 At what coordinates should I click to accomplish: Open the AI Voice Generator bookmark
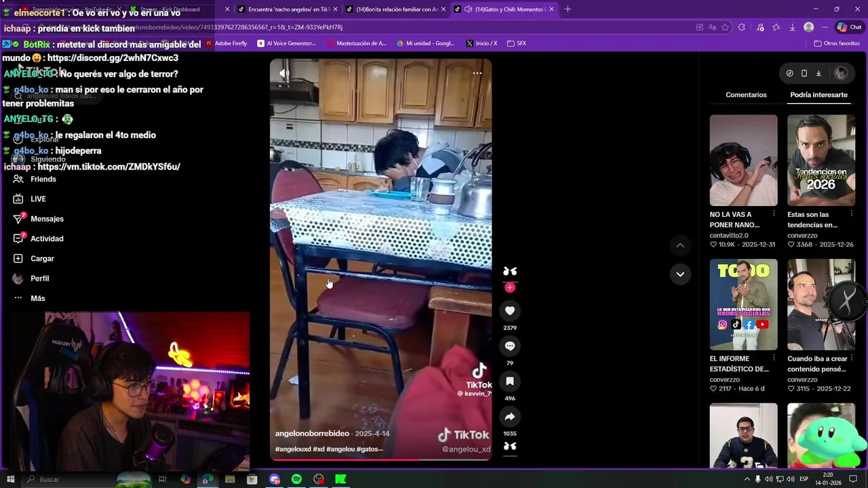pyautogui.click(x=287, y=43)
